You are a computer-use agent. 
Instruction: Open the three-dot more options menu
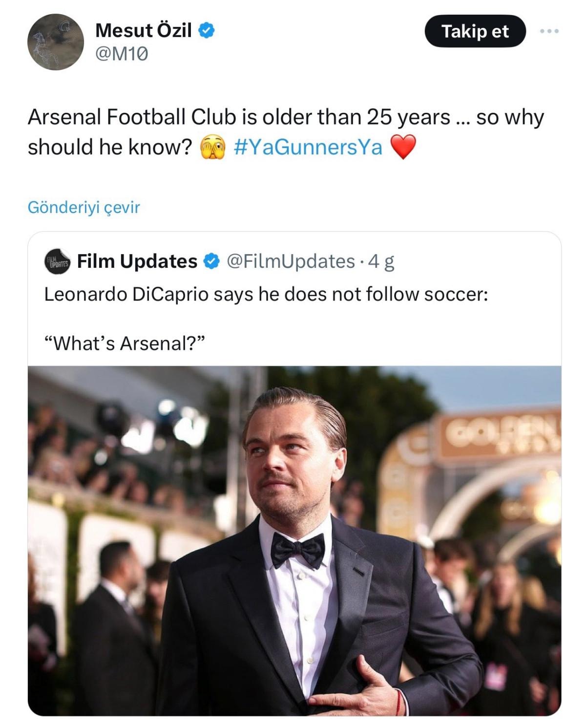click(x=549, y=31)
